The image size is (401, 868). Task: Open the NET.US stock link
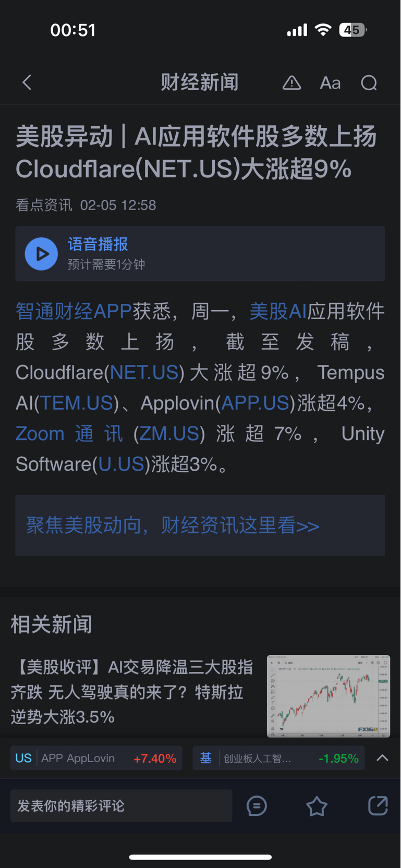tap(144, 373)
